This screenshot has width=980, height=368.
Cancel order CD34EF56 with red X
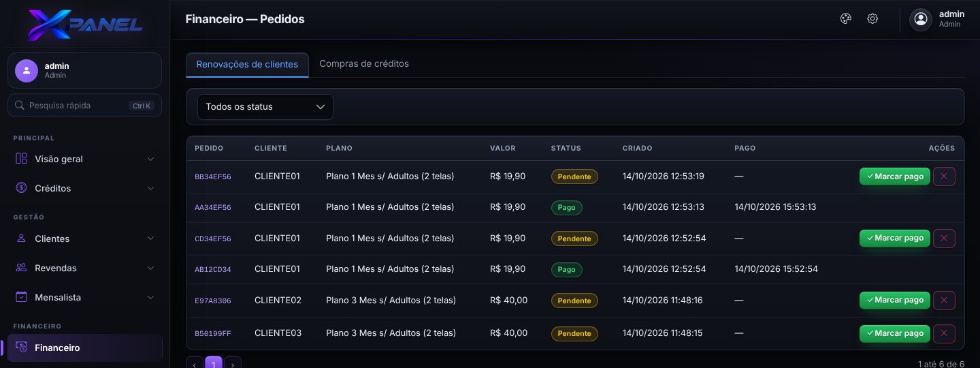944,239
